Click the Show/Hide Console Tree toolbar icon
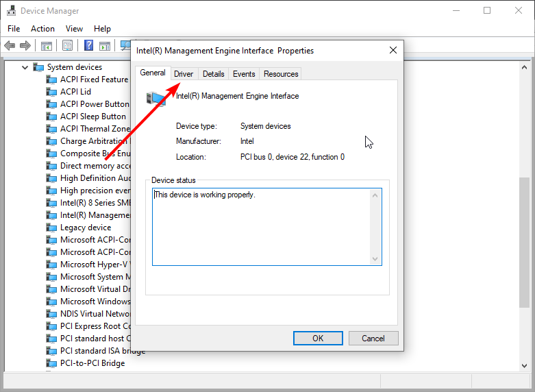 (46, 45)
